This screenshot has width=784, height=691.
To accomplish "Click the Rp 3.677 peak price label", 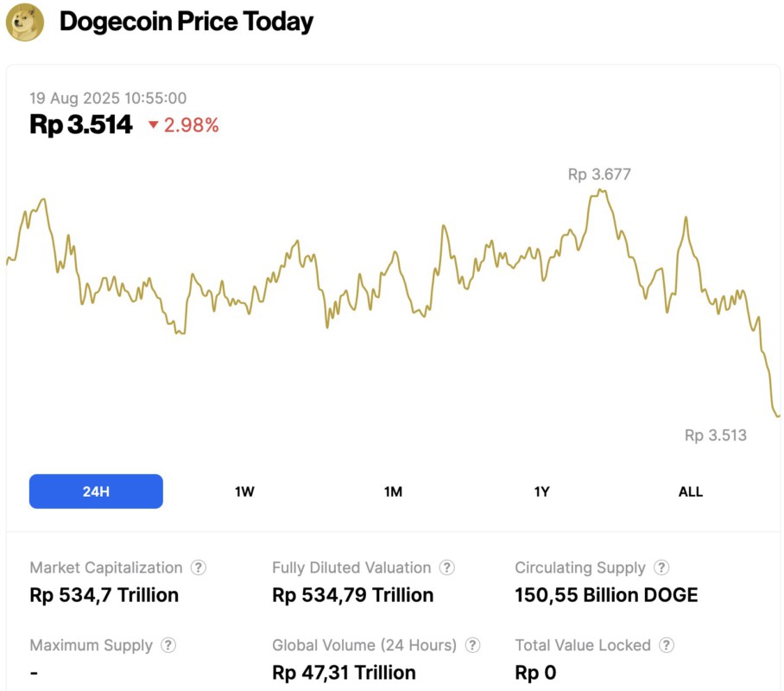I will coord(598,174).
